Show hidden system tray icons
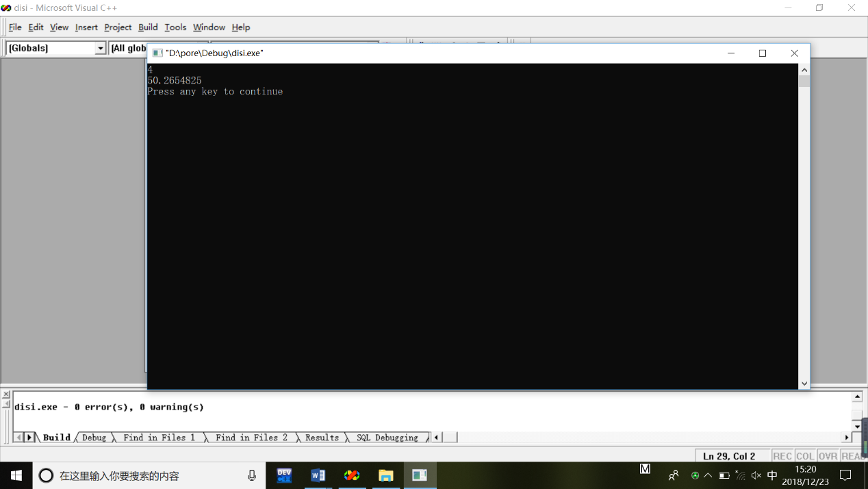 (x=708, y=475)
